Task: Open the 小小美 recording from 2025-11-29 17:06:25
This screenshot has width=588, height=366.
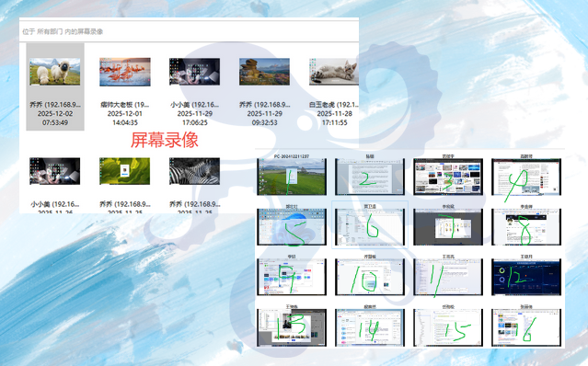Action: (195, 72)
